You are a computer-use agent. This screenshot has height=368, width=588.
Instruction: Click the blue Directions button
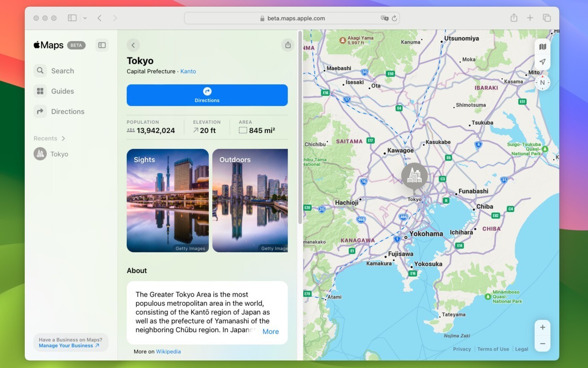(x=207, y=95)
